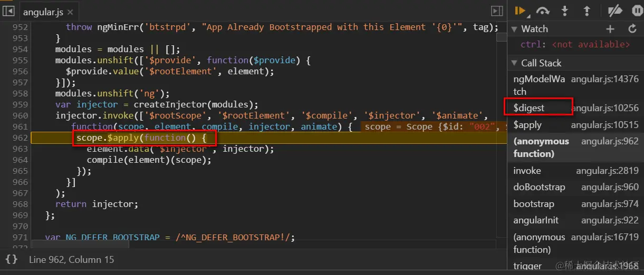Set a breakpoint on line 955

click(20, 61)
